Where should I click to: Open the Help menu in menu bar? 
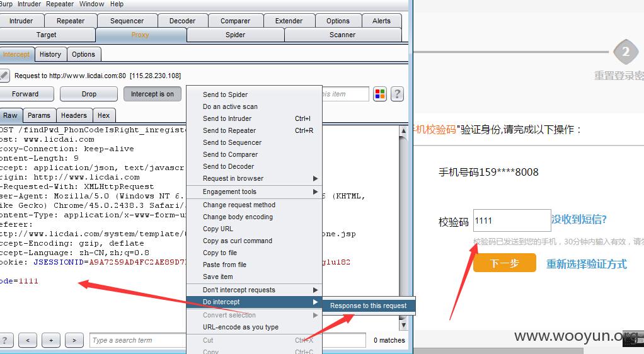tap(117, 4)
